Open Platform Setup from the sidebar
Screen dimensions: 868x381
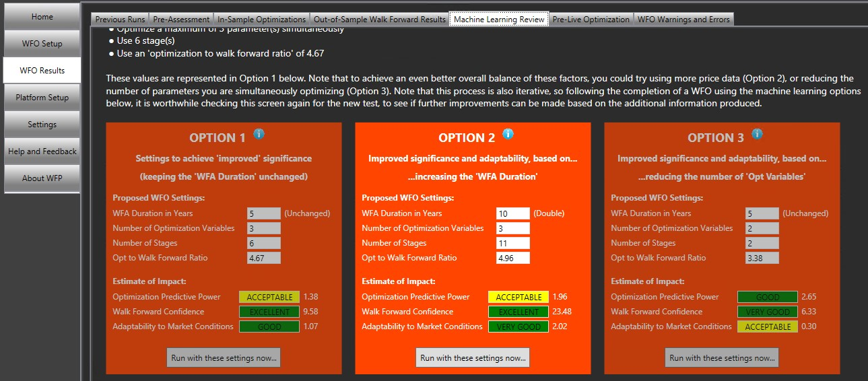pos(42,98)
